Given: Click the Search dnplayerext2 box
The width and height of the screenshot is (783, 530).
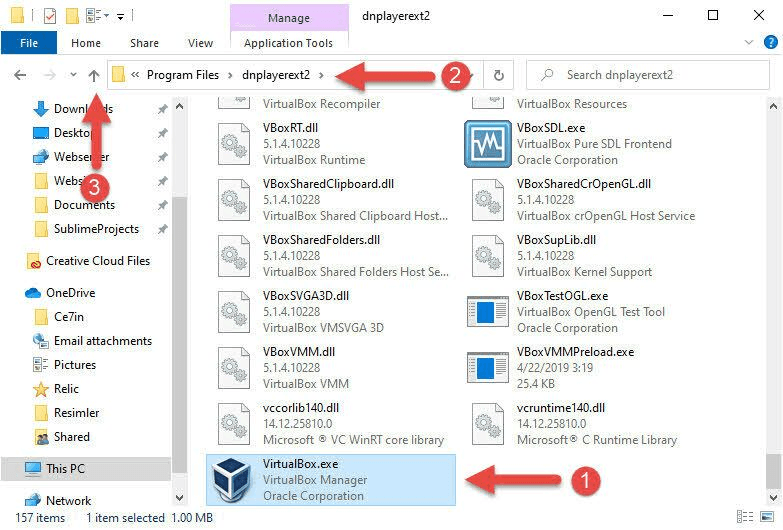Looking at the screenshot, I should 648,75.
